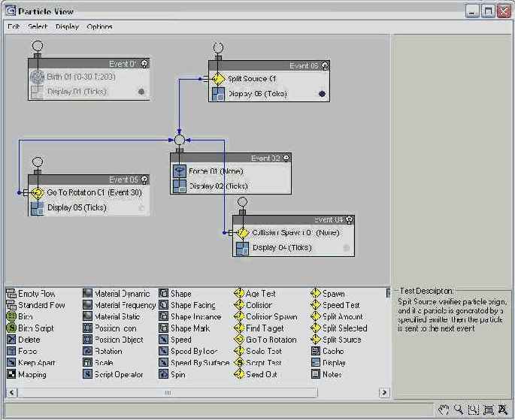Screen dimensions: 515x420
Task: Maximize the Particle View window
Action: coord(488,11)
